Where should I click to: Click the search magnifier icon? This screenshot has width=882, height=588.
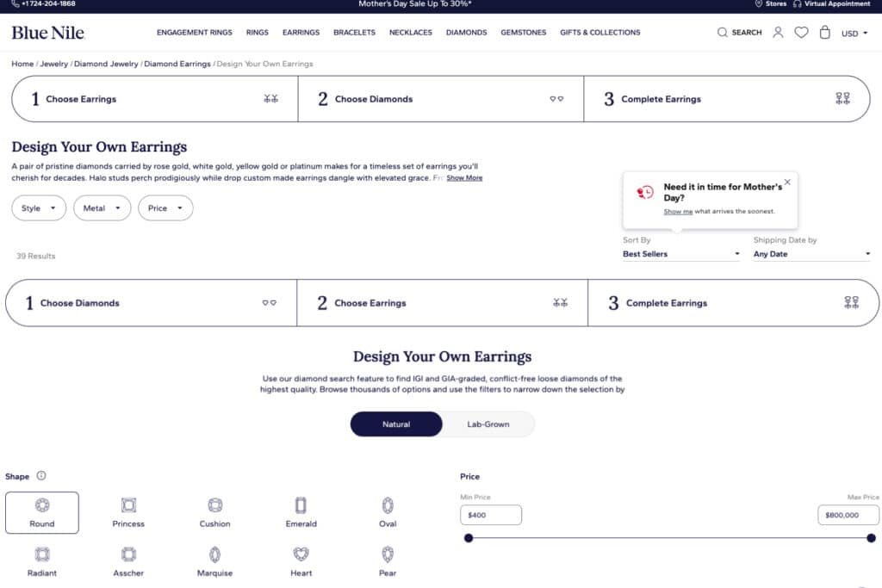(723, 33)
